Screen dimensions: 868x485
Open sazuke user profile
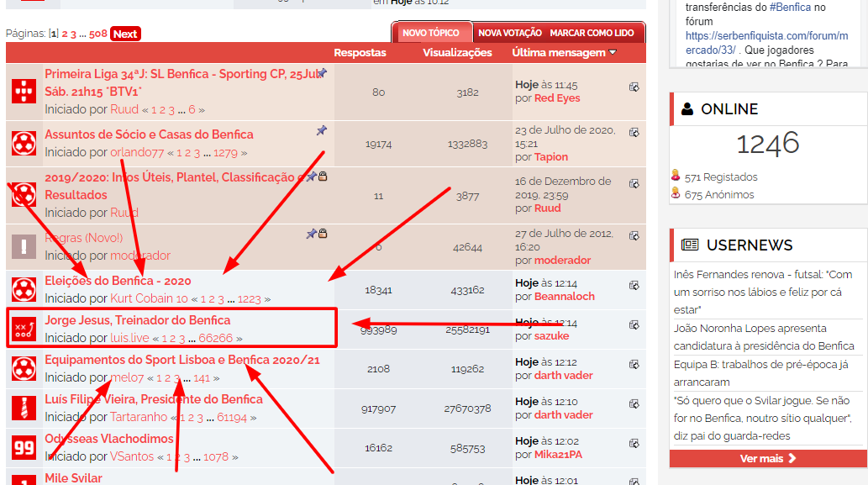pyautogui.click(x=551, y=335)
